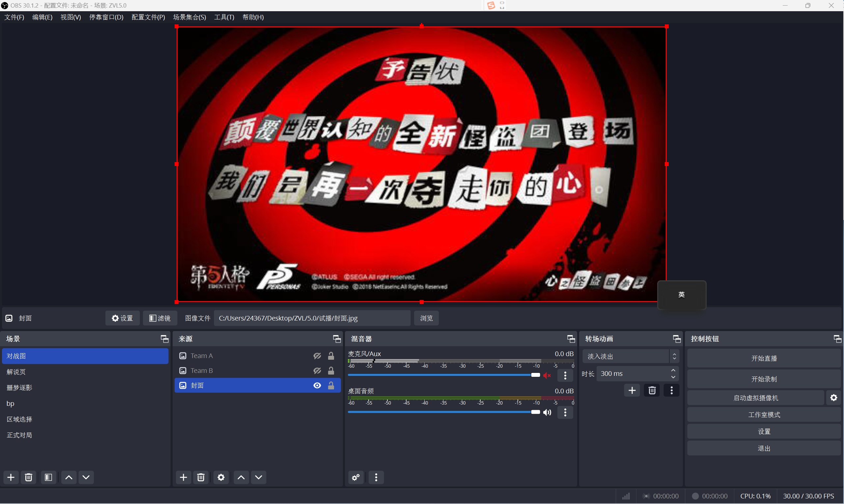Click 浏览 to browse image file
This screenshot has width=844, height=504.
pyautogui.click(x=426, y=318)
